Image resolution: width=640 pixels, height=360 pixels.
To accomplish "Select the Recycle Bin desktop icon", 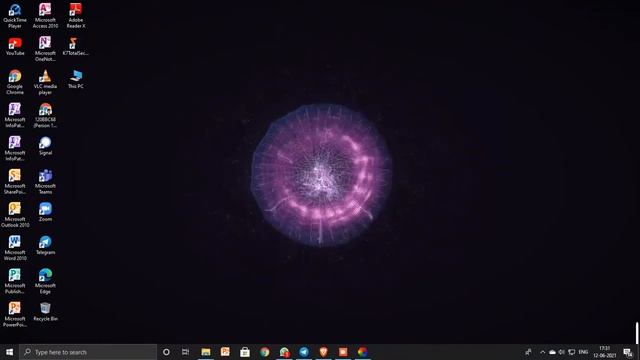I will 45,312.
